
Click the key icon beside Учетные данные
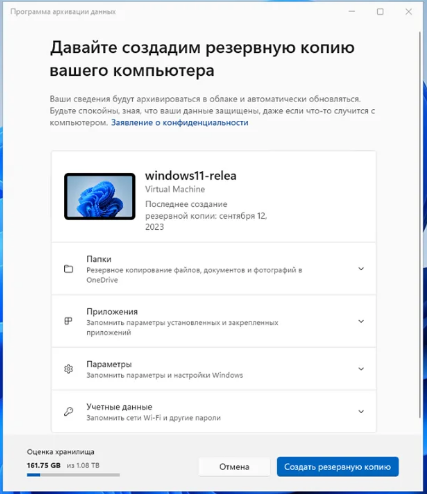point(68,412)
